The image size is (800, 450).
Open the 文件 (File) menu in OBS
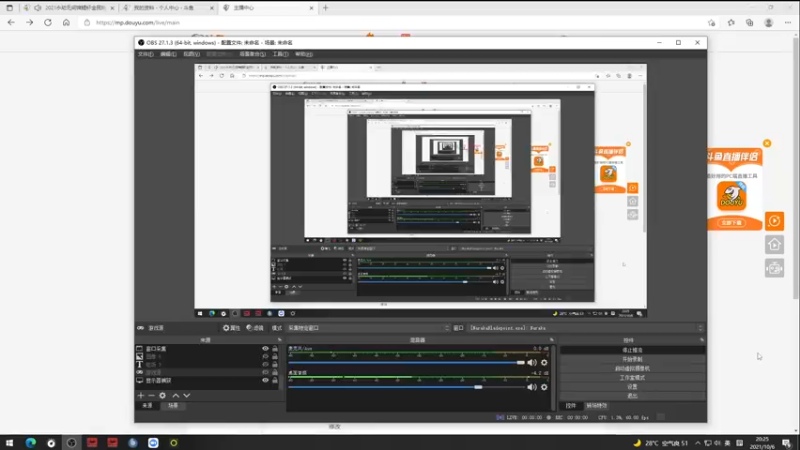[145, 54]
